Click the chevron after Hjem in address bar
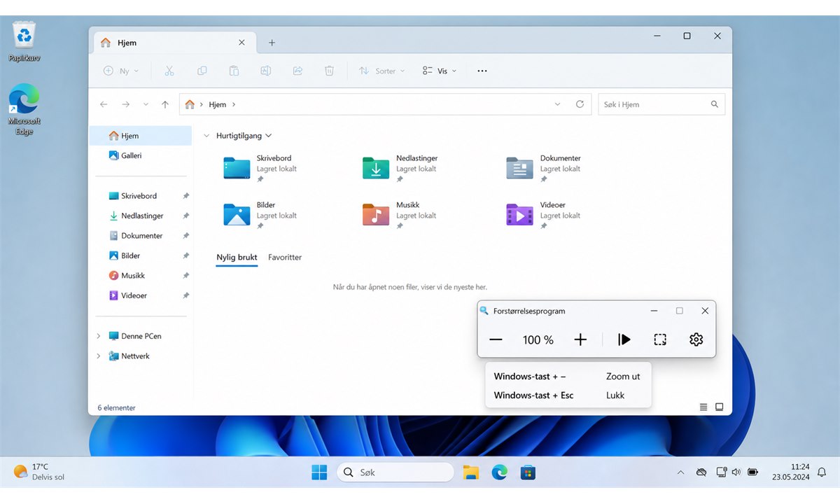 234,104
